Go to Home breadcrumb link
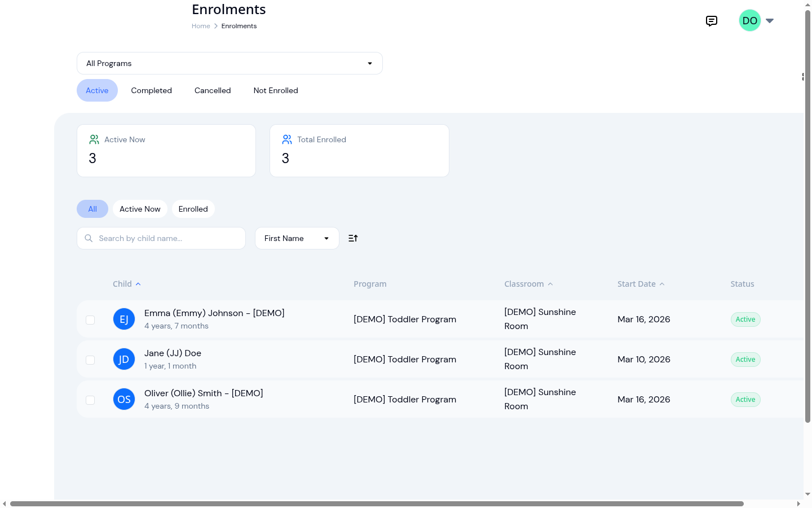This screenshot has height=508, width=812. pyautogui.click(x=201, y=26)
